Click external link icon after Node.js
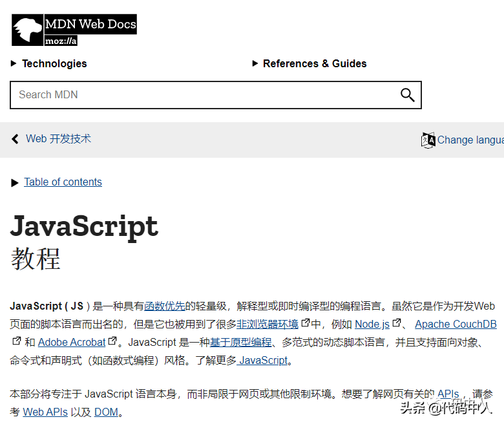 397,323
